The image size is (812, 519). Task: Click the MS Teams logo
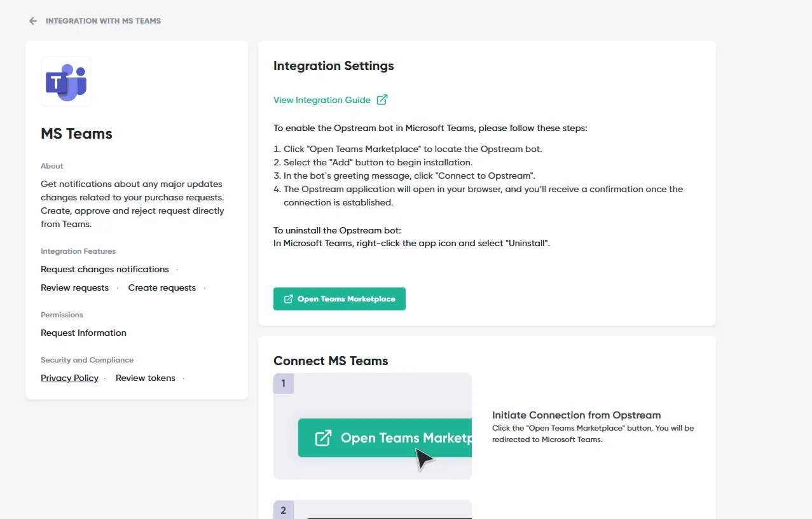click(x=66, y=81)
